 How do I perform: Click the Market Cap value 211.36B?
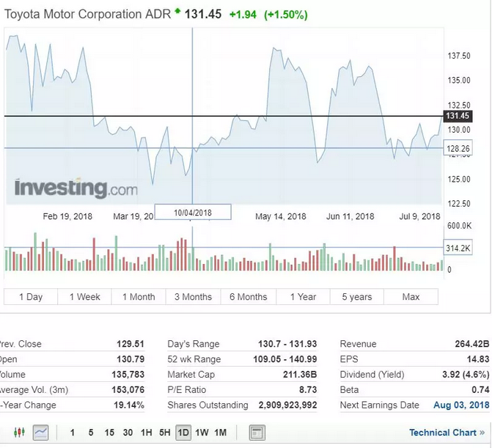pos(300,375)
